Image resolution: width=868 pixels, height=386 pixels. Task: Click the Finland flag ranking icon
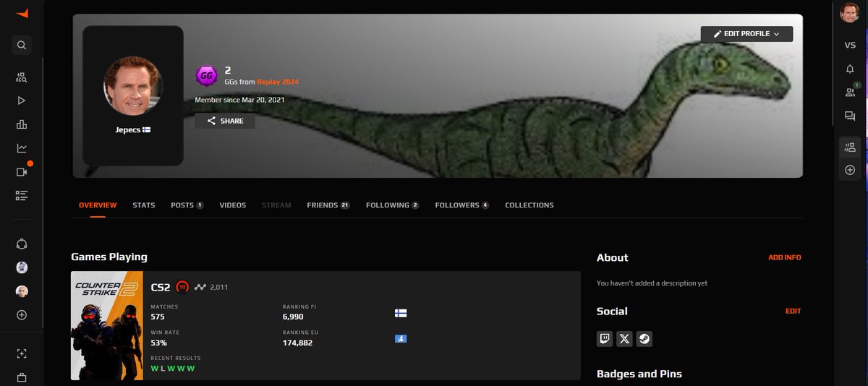400,313
